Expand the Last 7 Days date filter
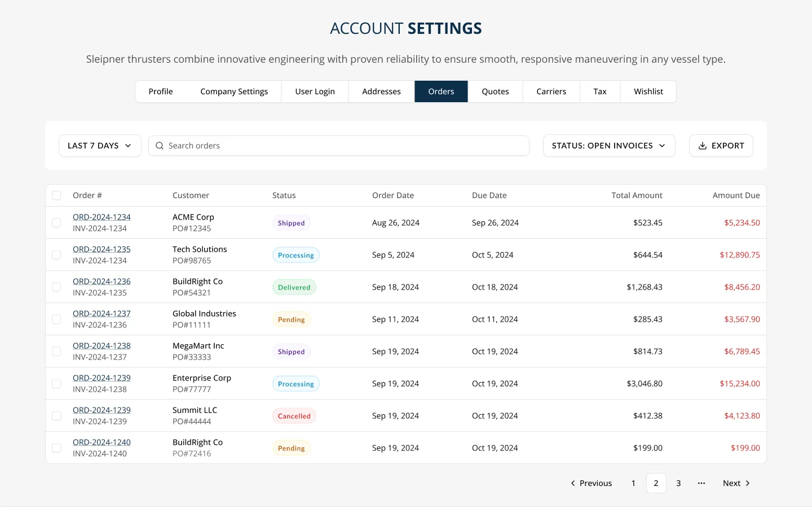Viewport: 812px width, 508px height. pyautogui.click(x=100, y=146)
